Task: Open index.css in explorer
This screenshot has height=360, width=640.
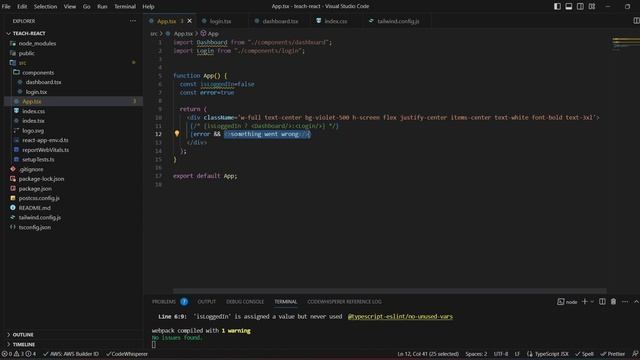Action: pyautogui.click(x=33, y=111)
